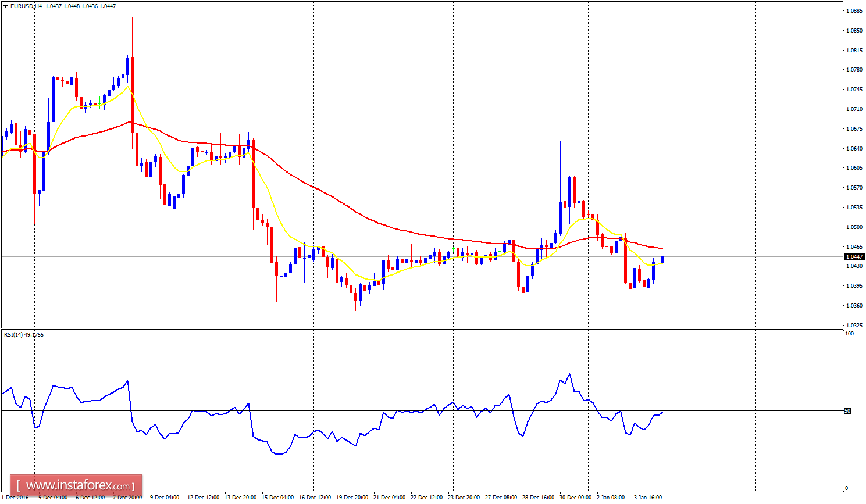Open the symbol dropdown arrow beside EURUSD

click(5, 5)
